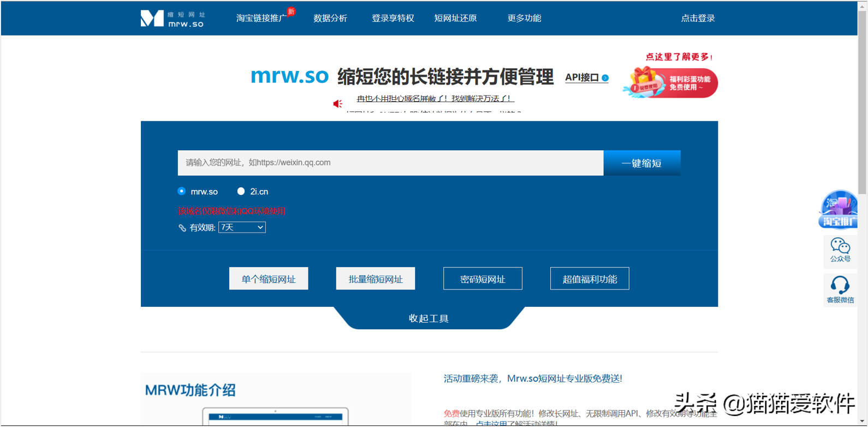The image size is (868, 427).
Task: Open 短网址还原 menu item
Action: [x=455, y=18]
